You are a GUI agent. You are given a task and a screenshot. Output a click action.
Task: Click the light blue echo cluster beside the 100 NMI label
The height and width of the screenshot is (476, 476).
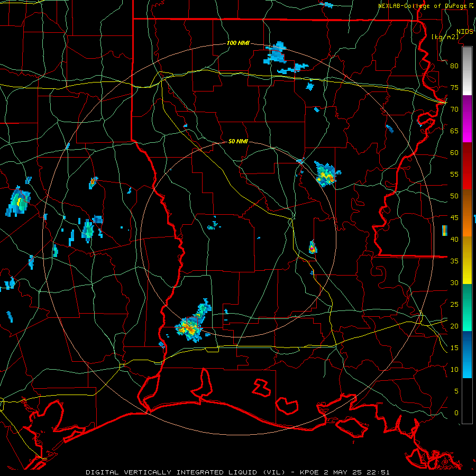276,53
